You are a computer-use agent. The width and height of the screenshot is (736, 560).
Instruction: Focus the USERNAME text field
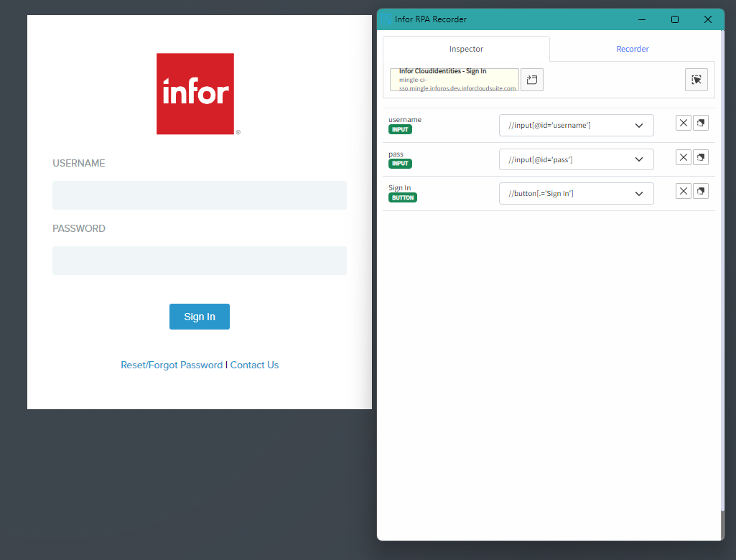click(200, 195)
